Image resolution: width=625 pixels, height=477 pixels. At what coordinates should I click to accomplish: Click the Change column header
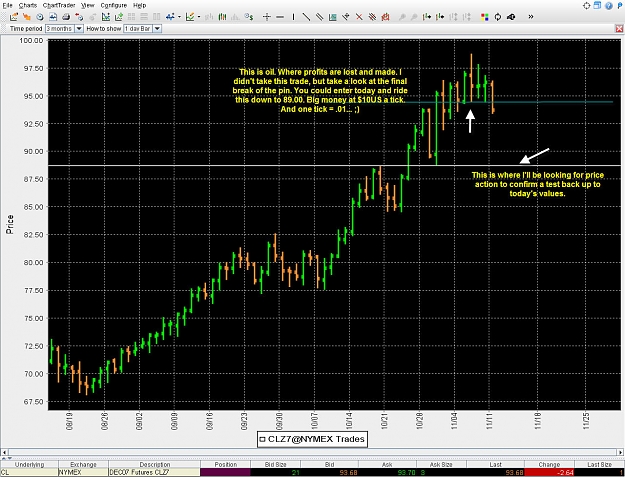[549, 465]
